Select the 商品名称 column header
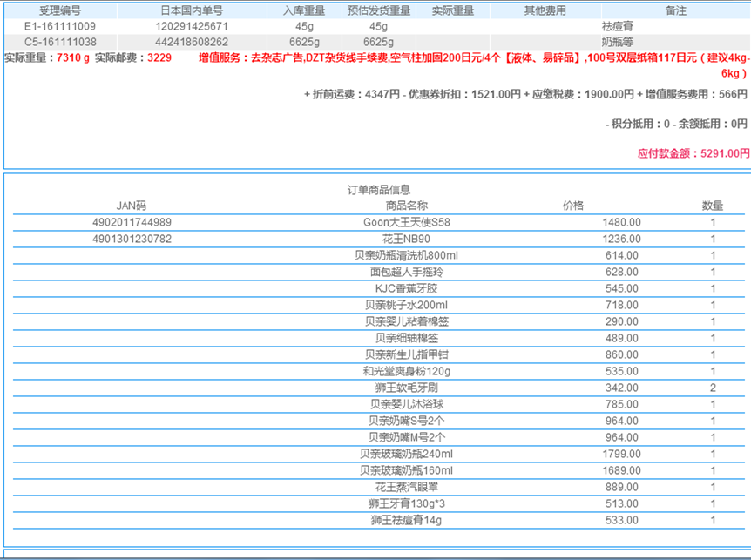Screen dimensions: 751x560 point(407,206)
